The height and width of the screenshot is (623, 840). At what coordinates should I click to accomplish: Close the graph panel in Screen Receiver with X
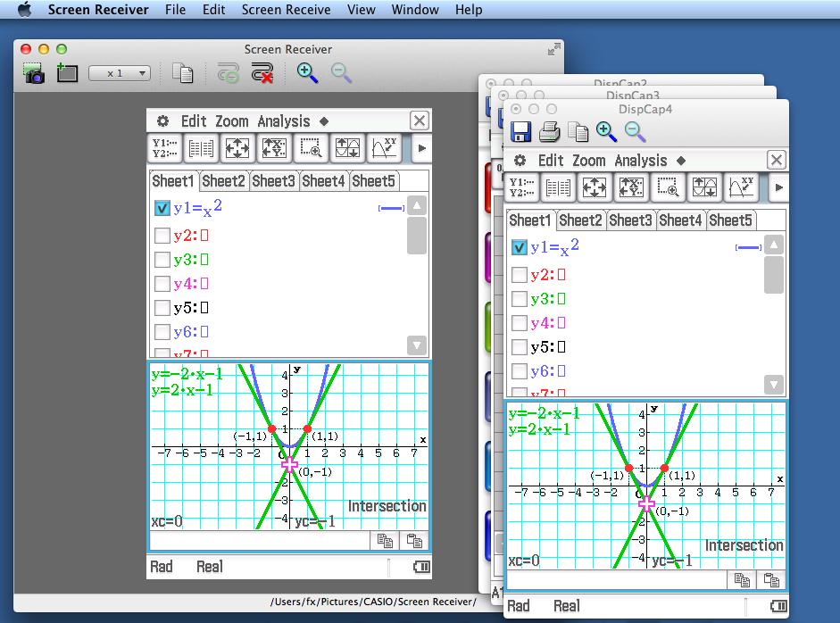[420, 120]
